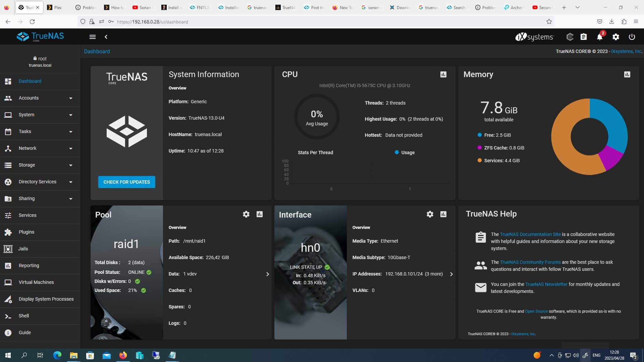The image size is (644, 362).
Task: Toggle the sidebar hamburger menu
Action: [93, 37]
